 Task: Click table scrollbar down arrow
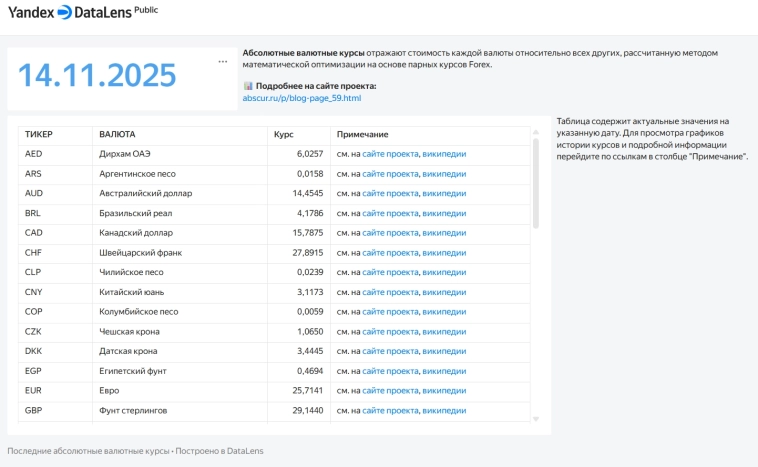coord(536,419)
